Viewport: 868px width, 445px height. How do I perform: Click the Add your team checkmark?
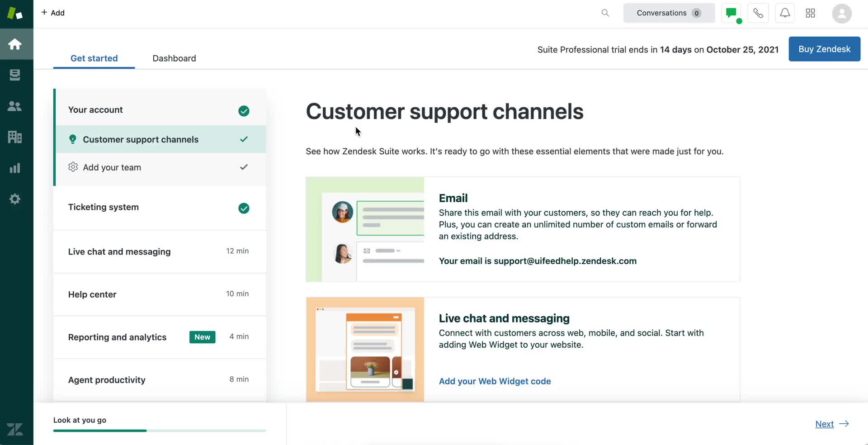244,167
